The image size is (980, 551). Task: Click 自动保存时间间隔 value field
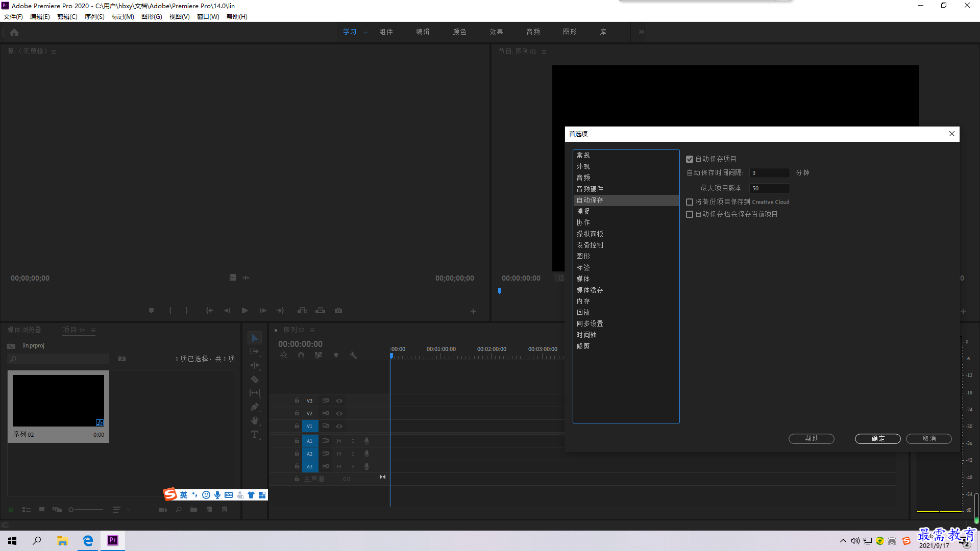coord(769,173)
